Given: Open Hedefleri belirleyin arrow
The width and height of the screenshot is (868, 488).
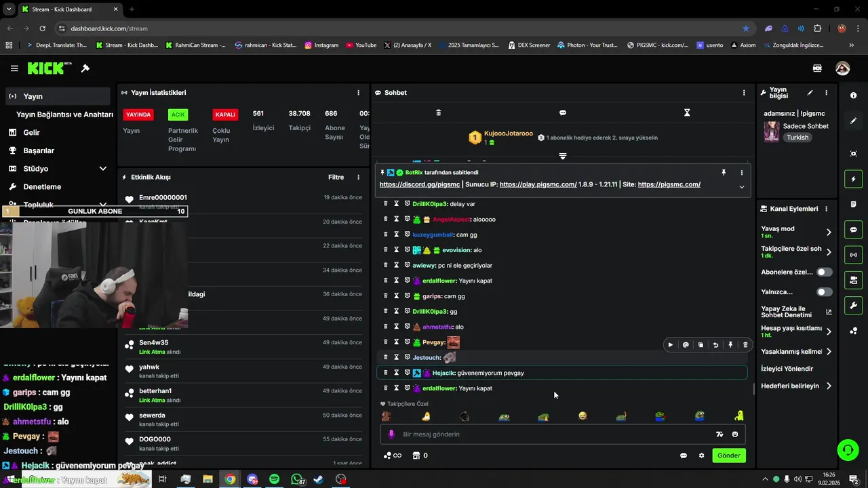Looking at the screenshot, I should (x=829, y=386).
